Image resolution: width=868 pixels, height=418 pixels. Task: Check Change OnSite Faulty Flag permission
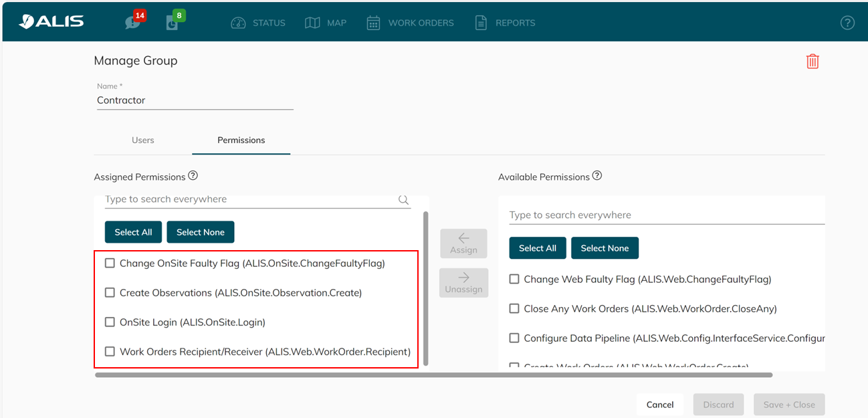pyautogui.click(x=110, y=264)
